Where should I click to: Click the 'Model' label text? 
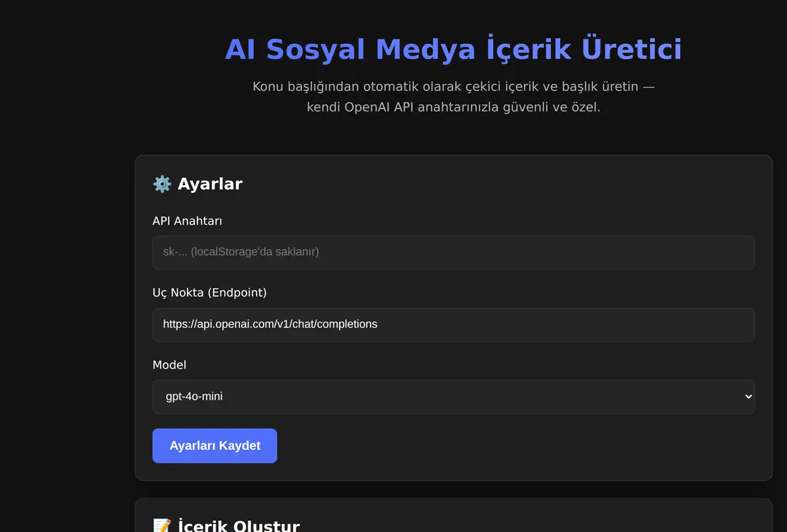click(170, 365)
